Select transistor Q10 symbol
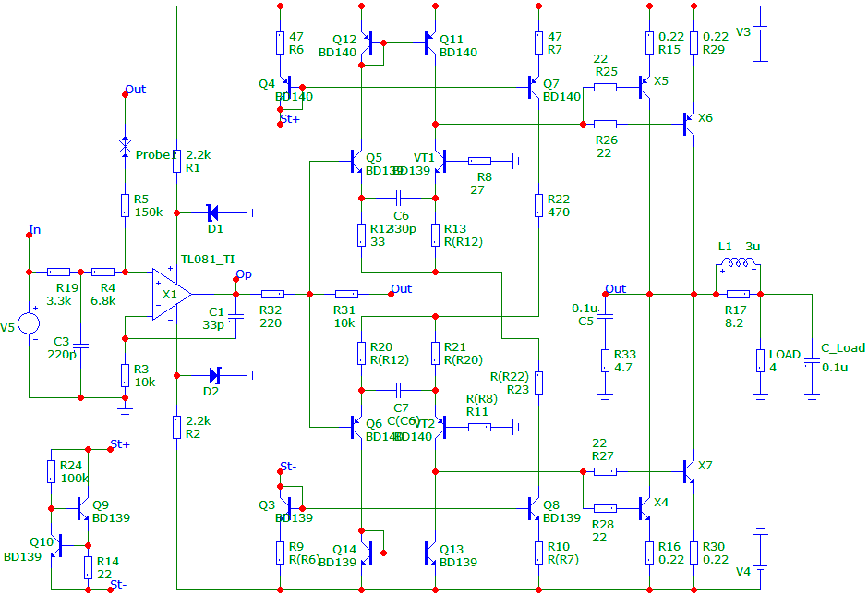The height and width of the screenshot is (595, 868). click(x=56, y=546)
